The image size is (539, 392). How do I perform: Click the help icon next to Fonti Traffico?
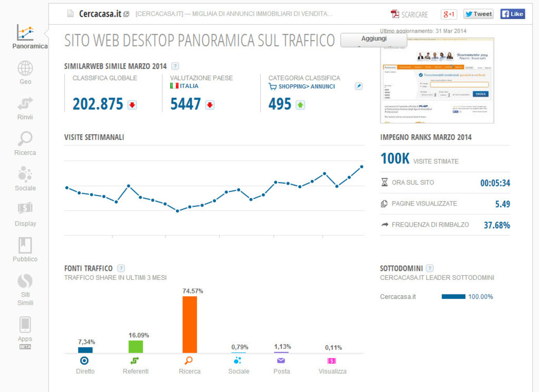point(121,268)
